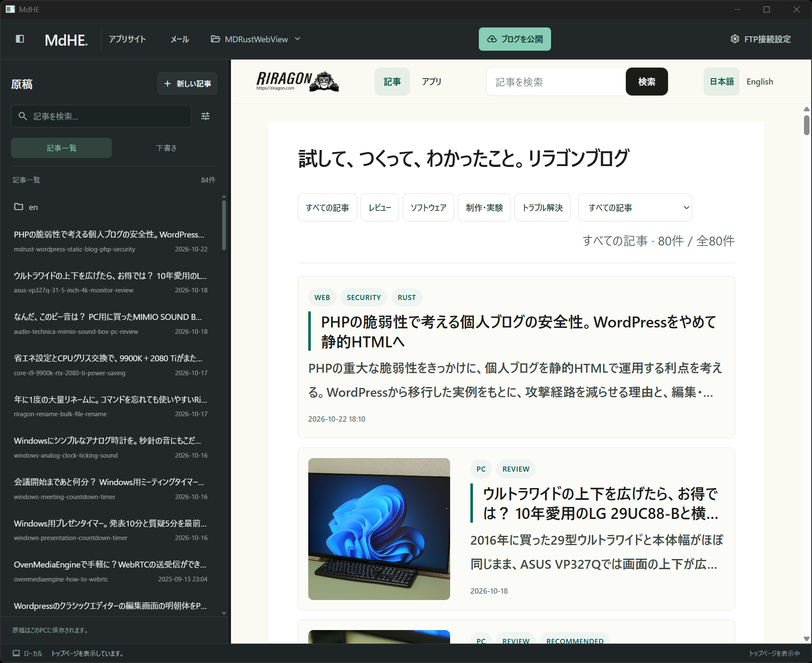This screenshot has width=812, height=663.
Task: Click the SECURITY tag
Action: pos(364,297)
